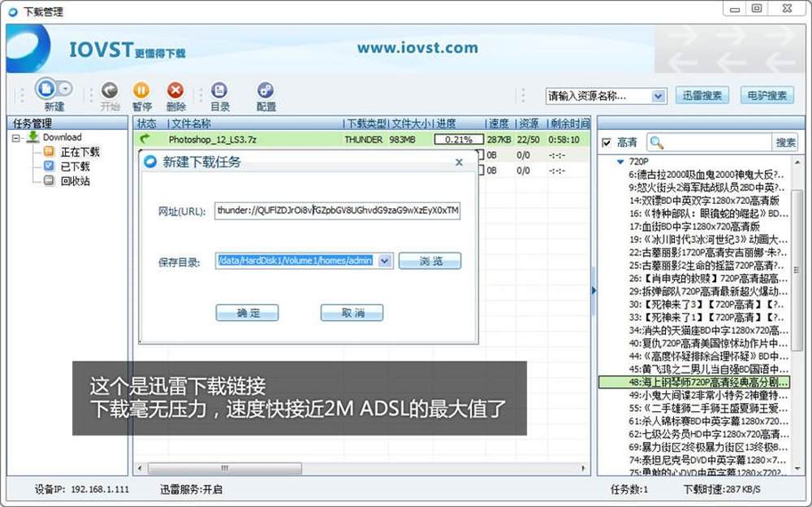Click the 保存目录 path field
The height and width of the screenshot is (507, 812).
click(296, 261)
